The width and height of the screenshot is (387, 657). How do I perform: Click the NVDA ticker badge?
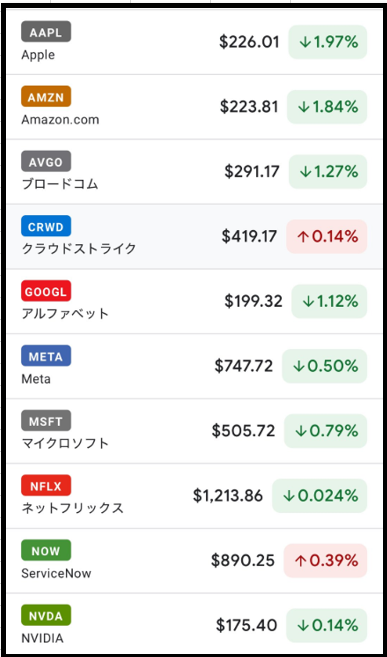pos(46,615)
